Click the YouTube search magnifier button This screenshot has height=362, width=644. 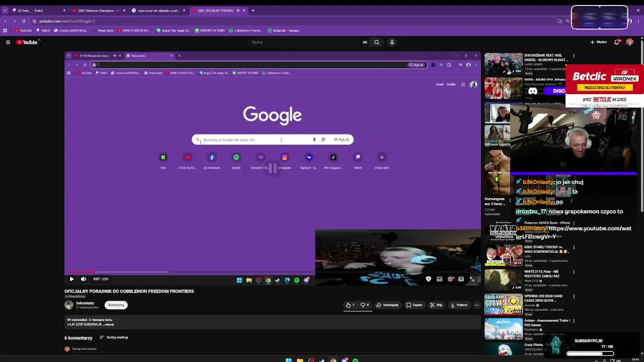point(376,42)
